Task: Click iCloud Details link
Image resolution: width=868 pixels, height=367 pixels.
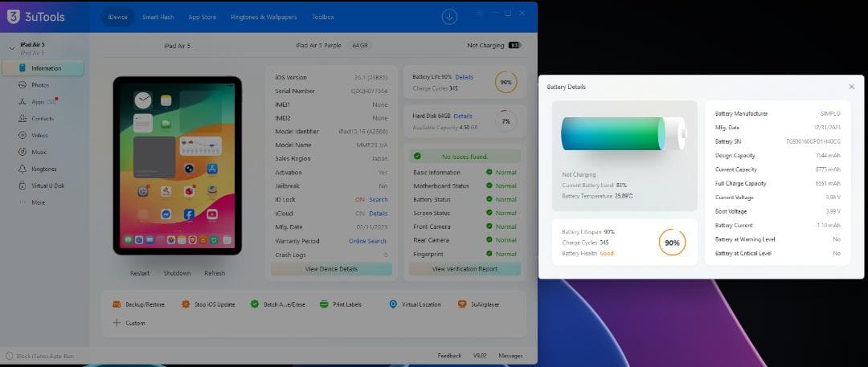Action: point(379,214)
